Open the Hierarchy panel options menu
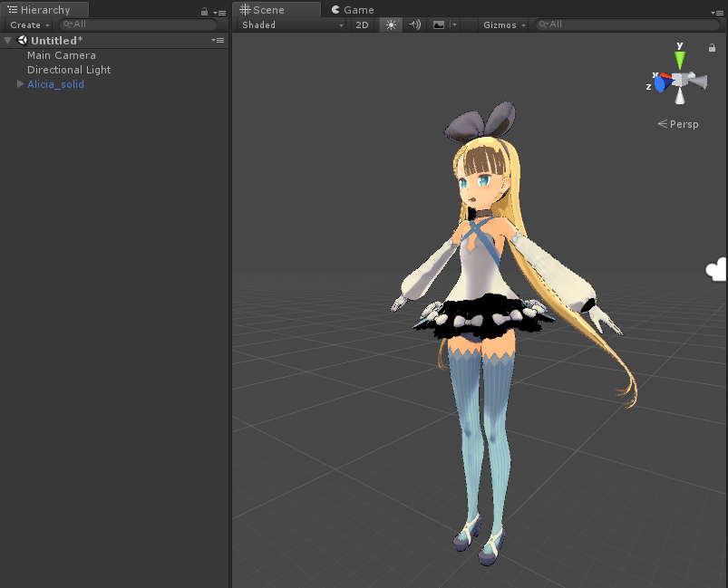 pyautogui.click(x=219, y=13)
